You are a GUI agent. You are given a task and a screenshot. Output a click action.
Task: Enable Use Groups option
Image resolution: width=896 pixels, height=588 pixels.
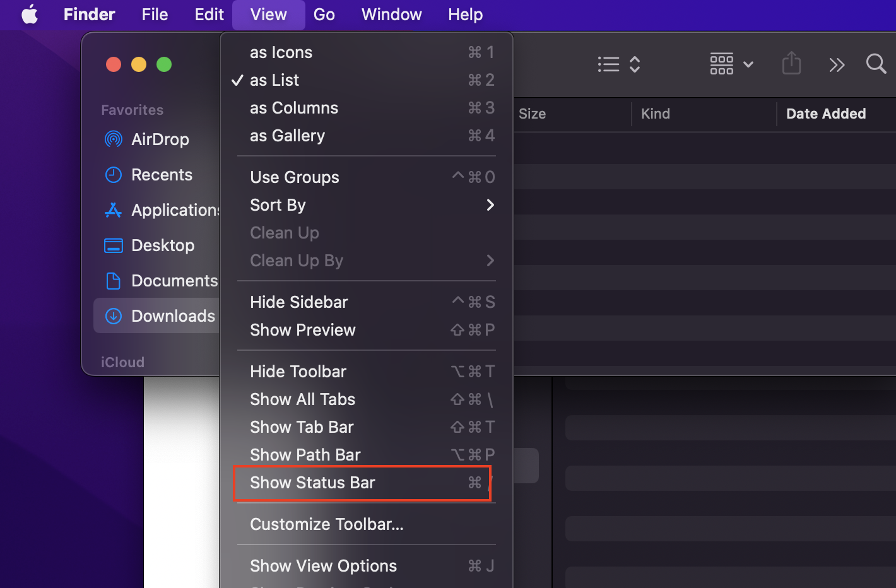[366, 177]
